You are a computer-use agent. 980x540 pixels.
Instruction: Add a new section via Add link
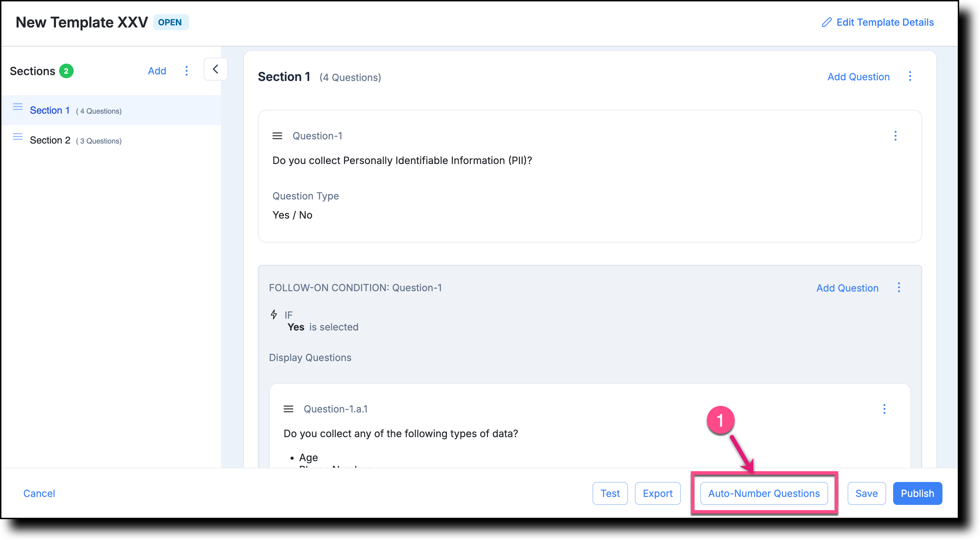pyautogui.click(x=157, y=71)
